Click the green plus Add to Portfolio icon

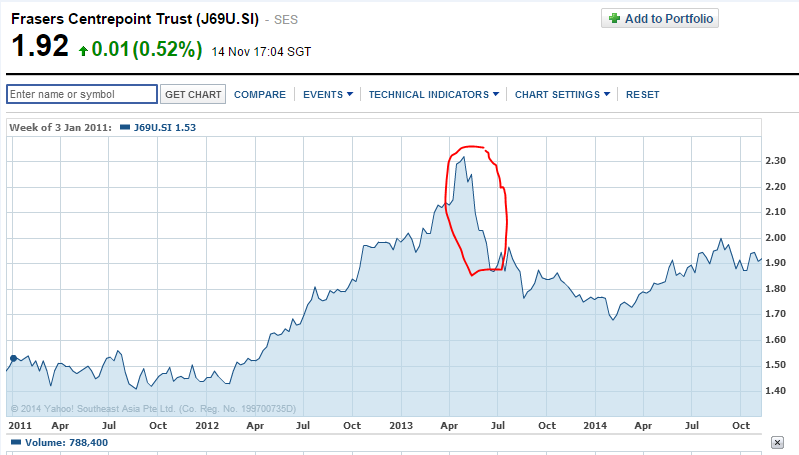pyautogui.click(x=615, y=18)
